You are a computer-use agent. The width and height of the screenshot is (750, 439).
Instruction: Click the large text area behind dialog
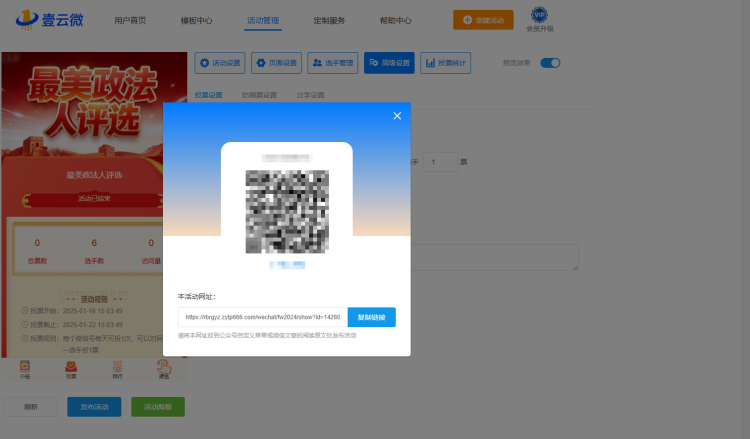pyautogui.click(x=495, y=257)
